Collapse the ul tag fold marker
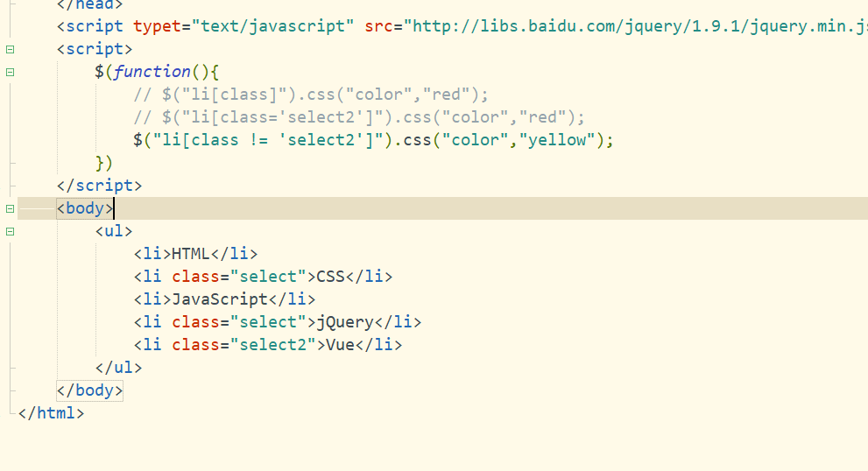The image size is (868, 471). coord(10,231)
